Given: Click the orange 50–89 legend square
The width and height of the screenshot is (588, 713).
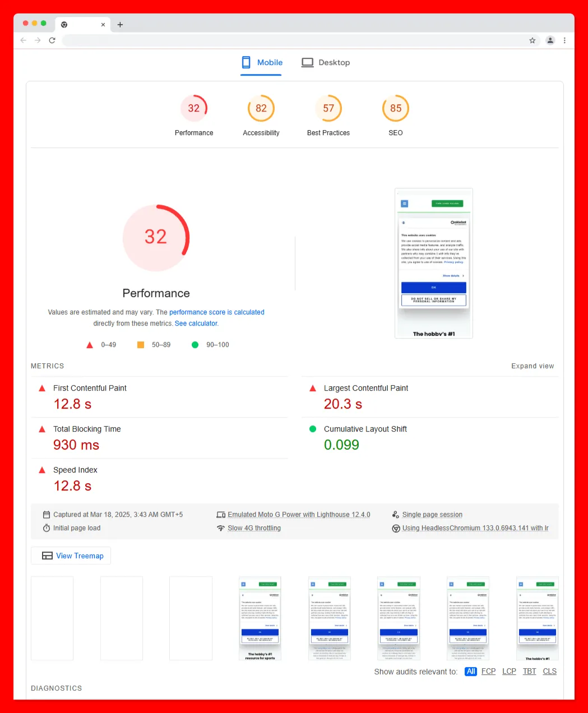Looking at the screenshot, I should click(141, 345).
